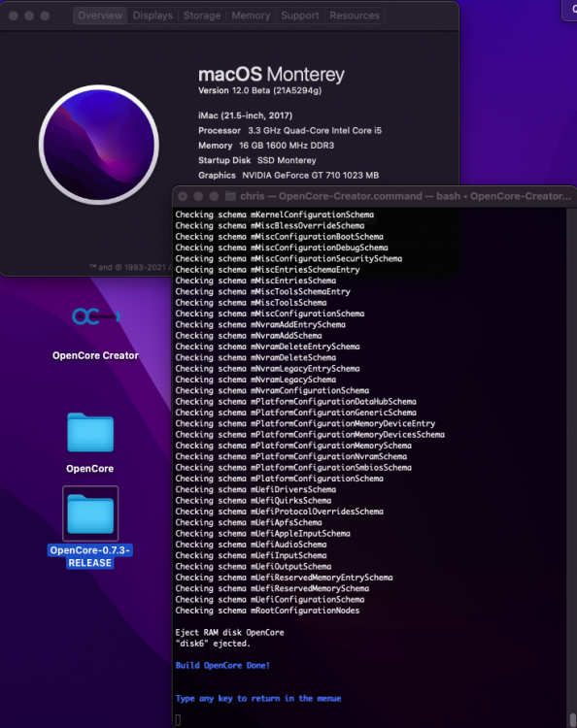Click the Startup Disk 'SSD Monterey' value

tap(287, 160)
